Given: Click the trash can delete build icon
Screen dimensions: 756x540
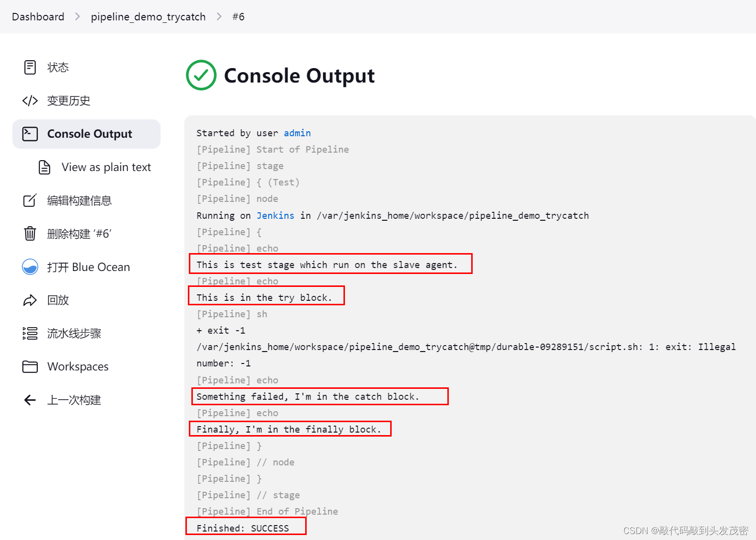Looking at the screenshot, I should click(x=30, y=234).
